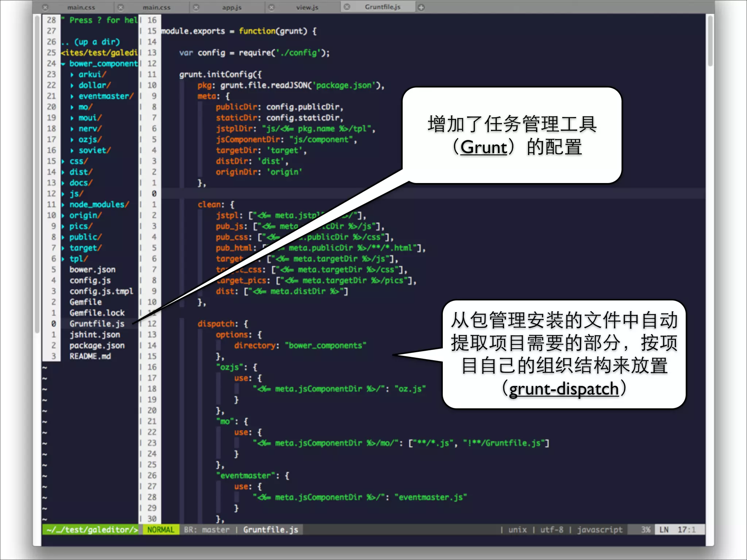Expand the docs folder
The image size is (747, 560).
(x=63, y=183)
